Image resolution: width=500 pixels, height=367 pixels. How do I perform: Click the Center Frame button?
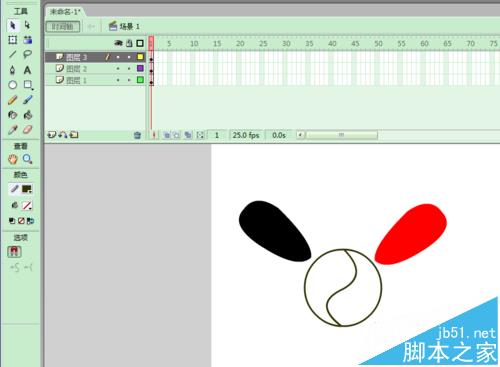(154, 135)
